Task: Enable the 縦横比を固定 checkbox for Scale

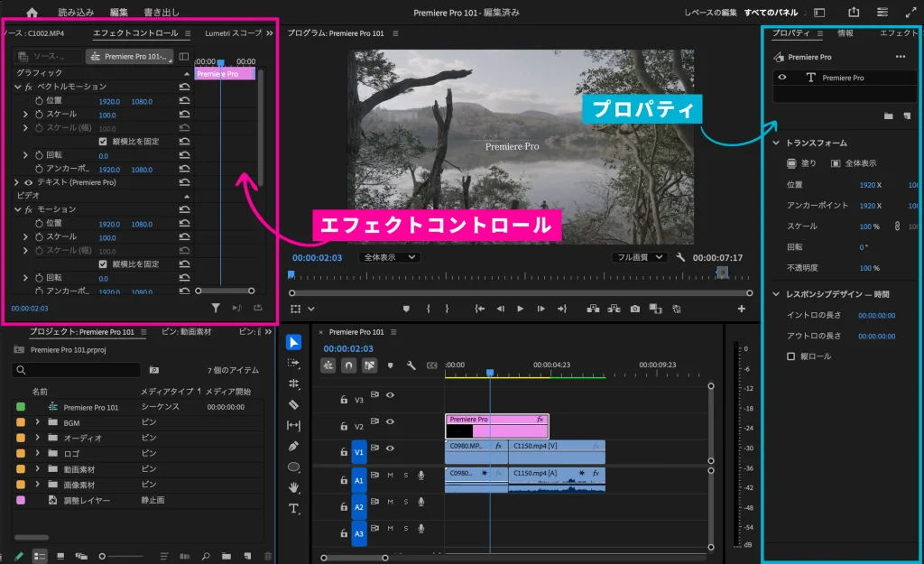Action: [x=103, y=141]
